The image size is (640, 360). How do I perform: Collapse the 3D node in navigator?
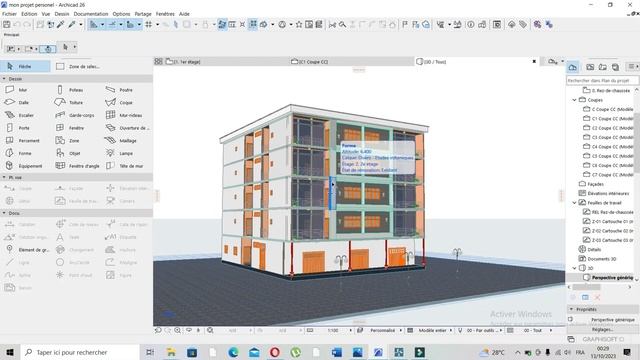(574, 268)
